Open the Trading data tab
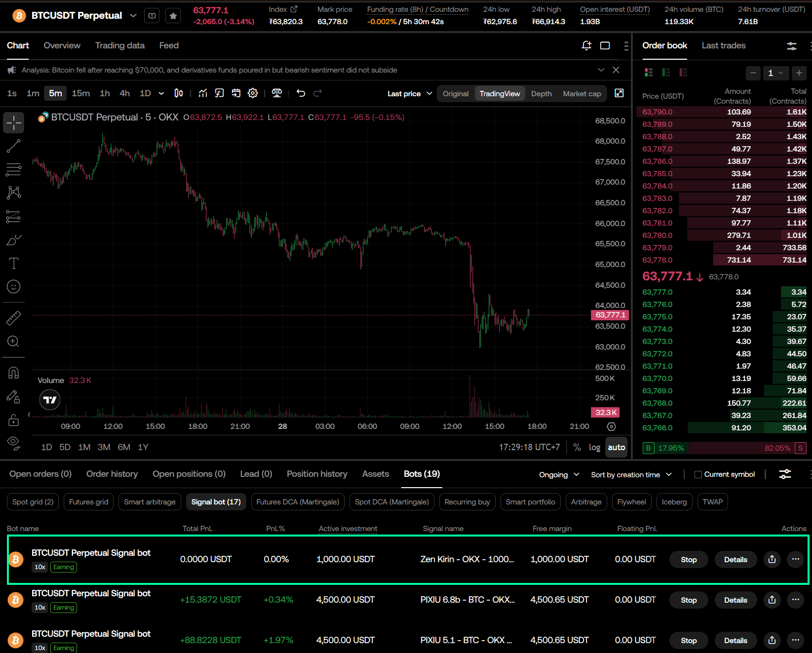 click(119, 45)
